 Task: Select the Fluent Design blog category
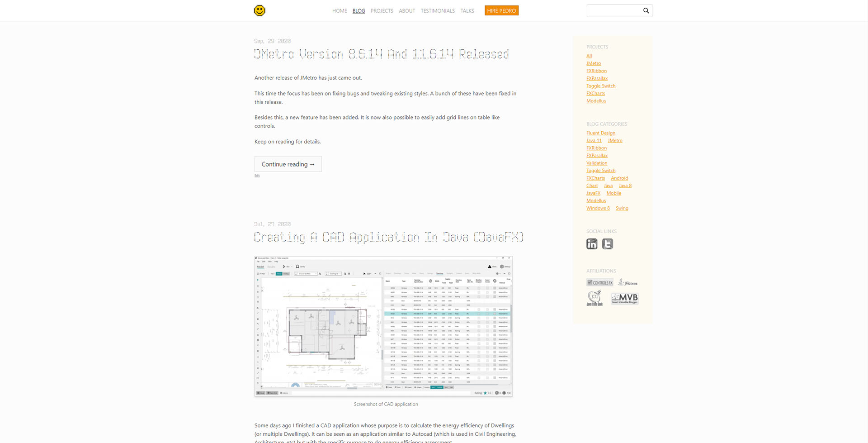point(601,133)
